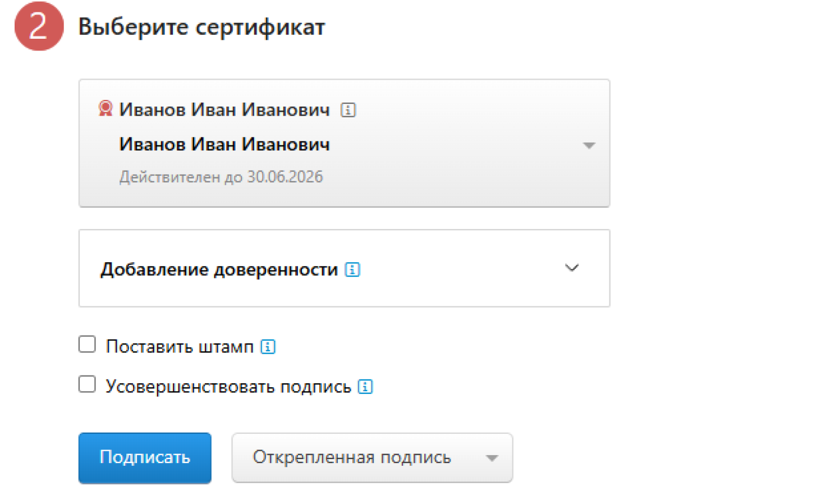Open certificate list via gray triangle arrow
826x504 pixels.
click(589, 145)
